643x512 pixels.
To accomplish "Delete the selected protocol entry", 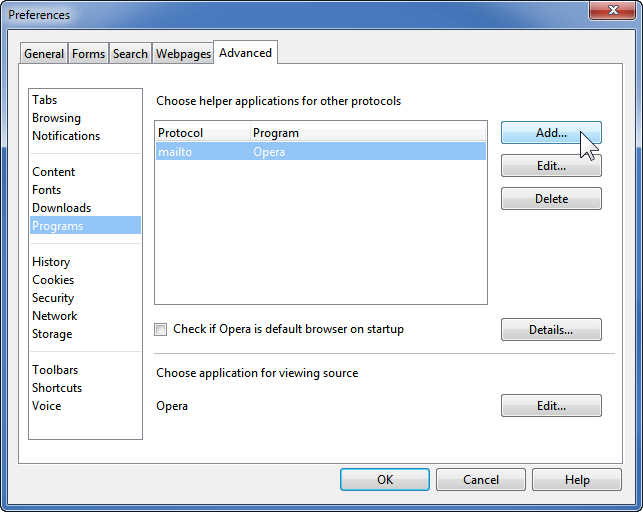I will 551,199.
